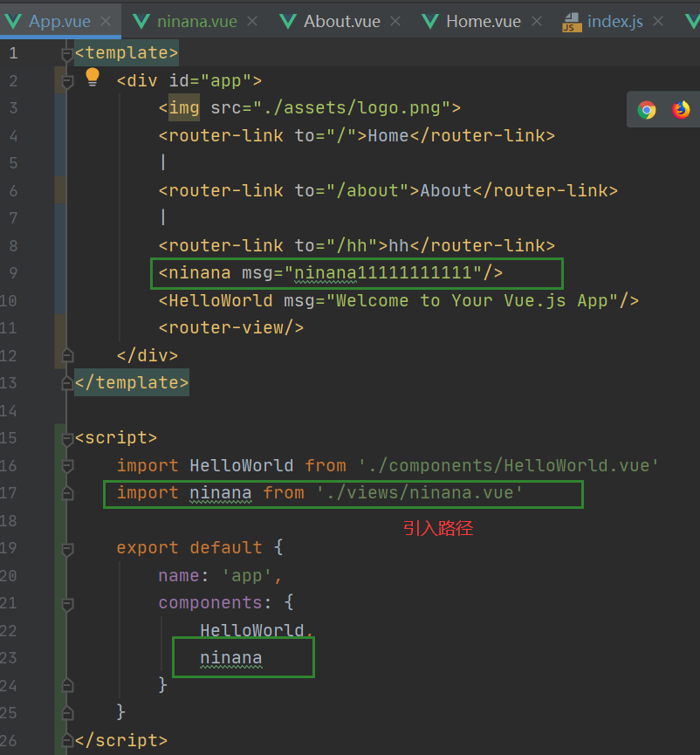Click './views/ninana.vue' import path

coord(419,493)
